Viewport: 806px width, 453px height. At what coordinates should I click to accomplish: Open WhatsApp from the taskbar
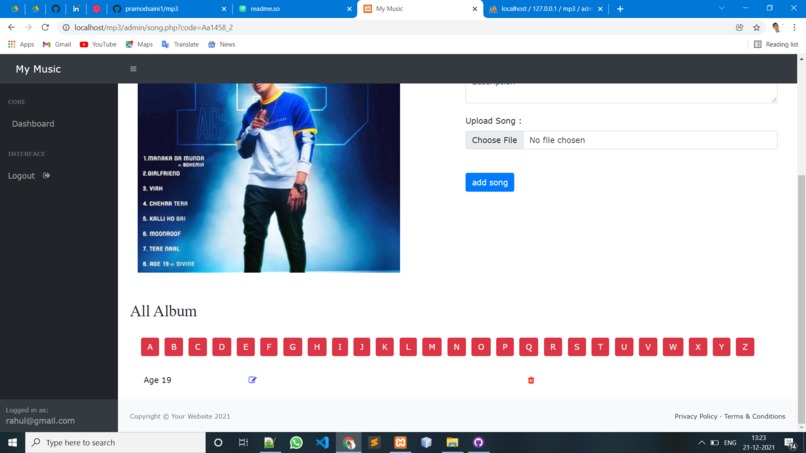[296, 442]
